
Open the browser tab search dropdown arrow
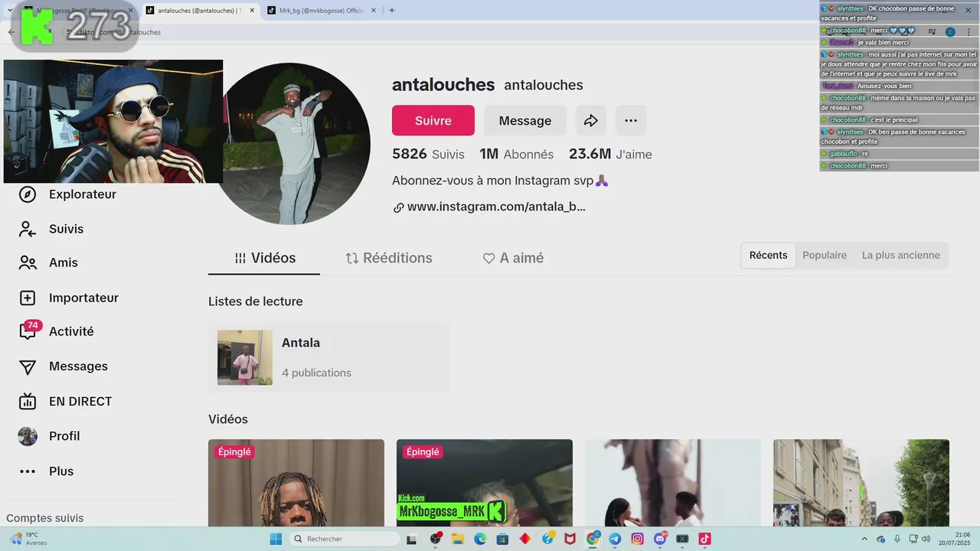click(10, 10)
